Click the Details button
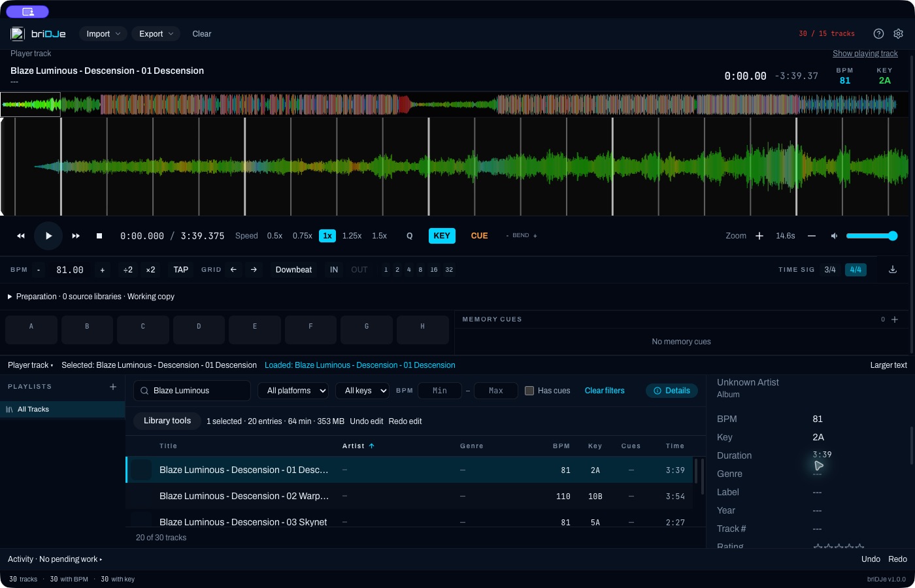The width and height of the screenshot is (915, 588). pyautogui.click(x=672, y=391)
